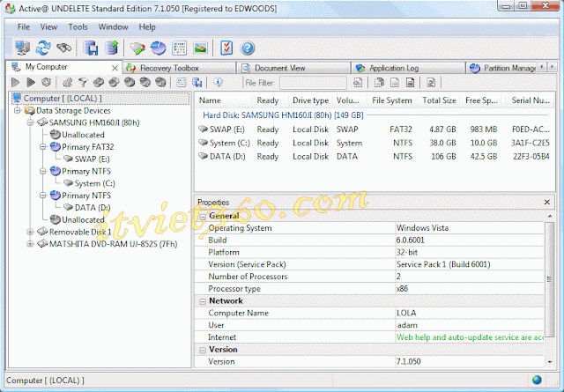Click the globe icon in the status bar
Screen dimensions: 564x392
pyautogui.click(x=537, y=380)
